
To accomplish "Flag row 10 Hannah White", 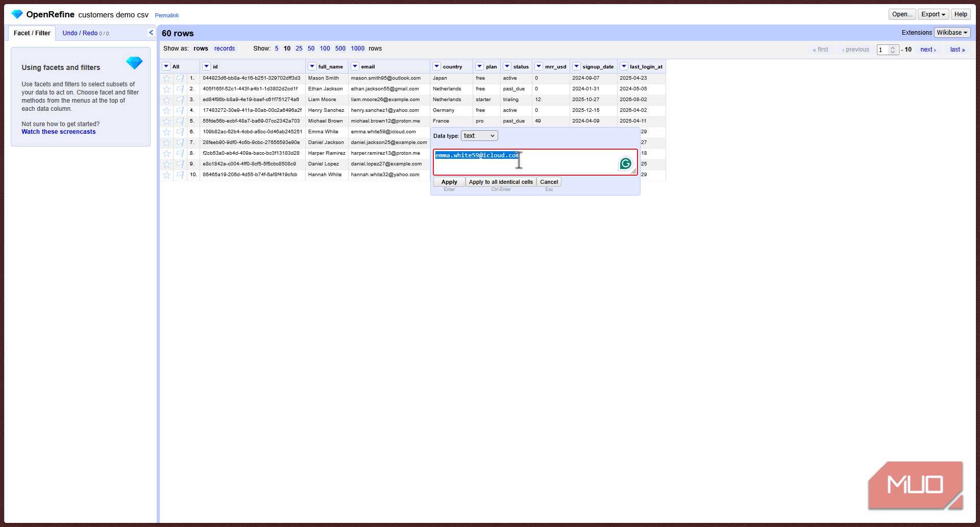I will tap(180, 175).
